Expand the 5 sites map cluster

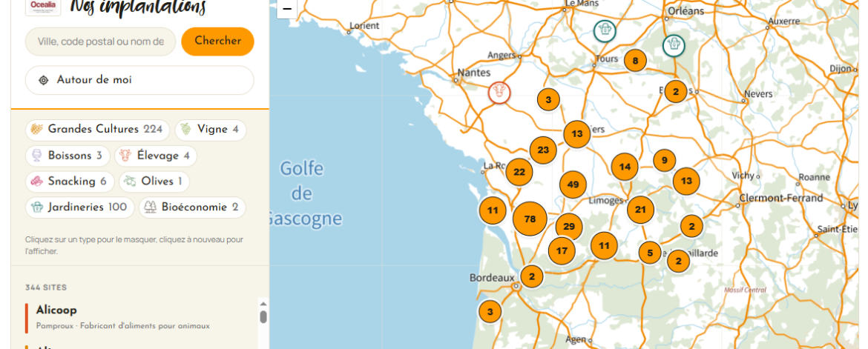(x=650, y=252)
